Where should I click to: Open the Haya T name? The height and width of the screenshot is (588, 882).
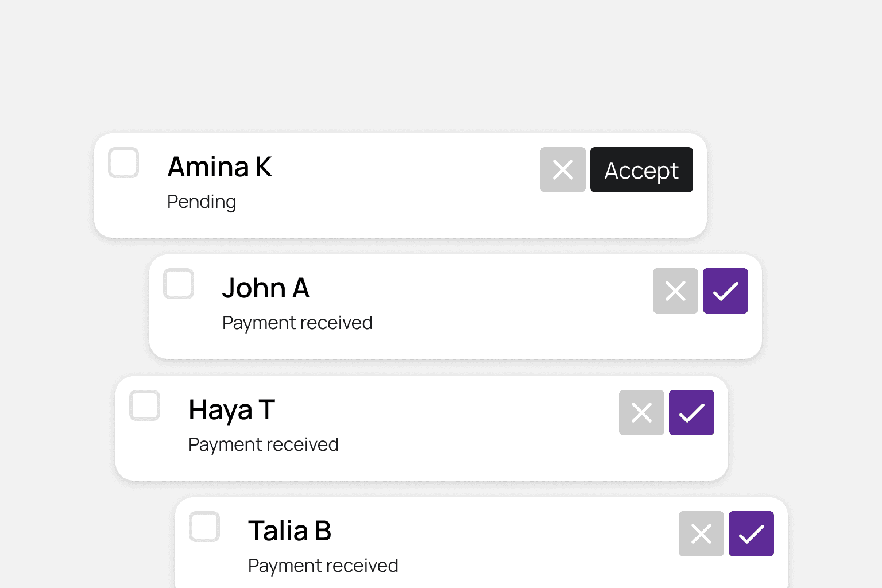(232, 410)
